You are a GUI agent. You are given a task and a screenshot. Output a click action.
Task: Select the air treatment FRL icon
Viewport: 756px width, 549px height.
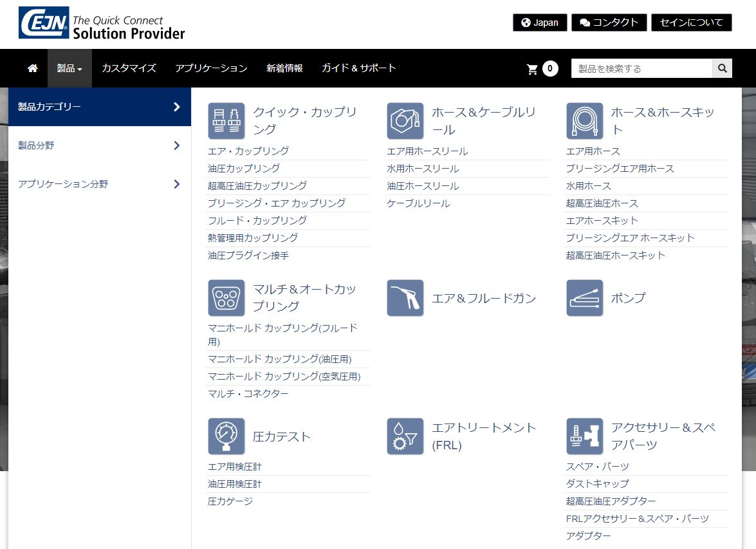pos(405,436)
